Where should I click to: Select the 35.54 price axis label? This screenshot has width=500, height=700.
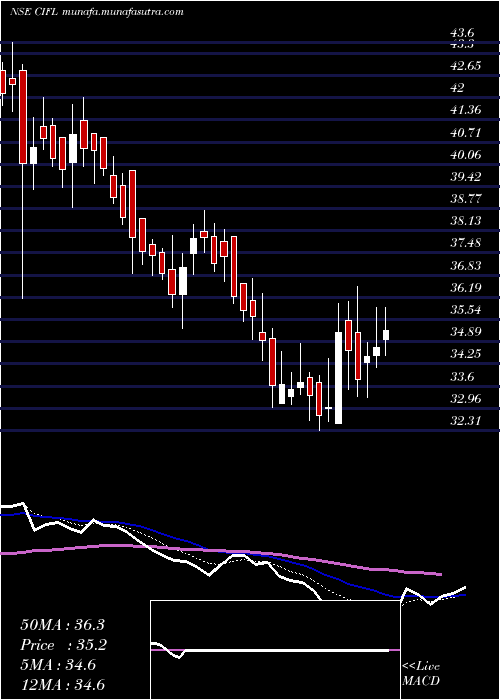coord(466,309)
